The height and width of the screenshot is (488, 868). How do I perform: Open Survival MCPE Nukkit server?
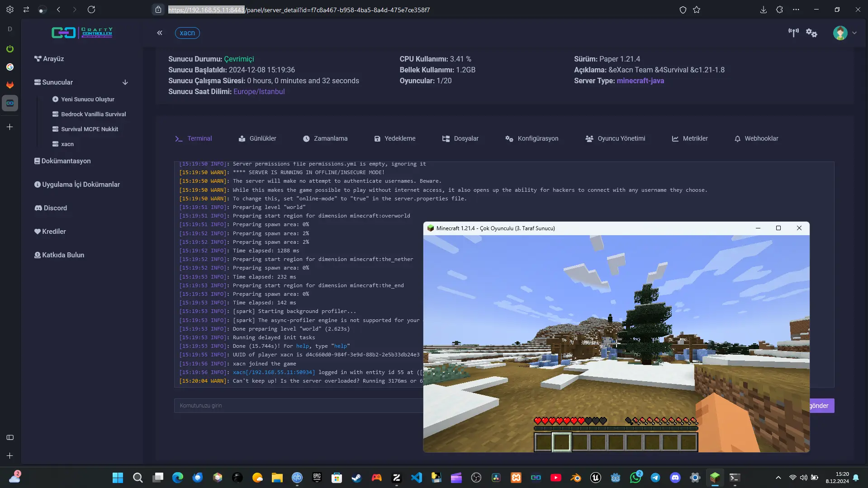[85, 129]
